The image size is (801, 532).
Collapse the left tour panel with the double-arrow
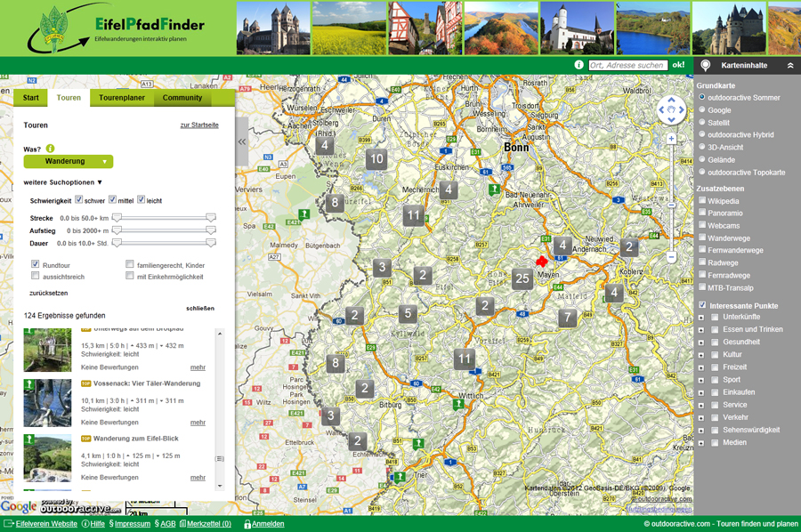click(x=242, y=142)
